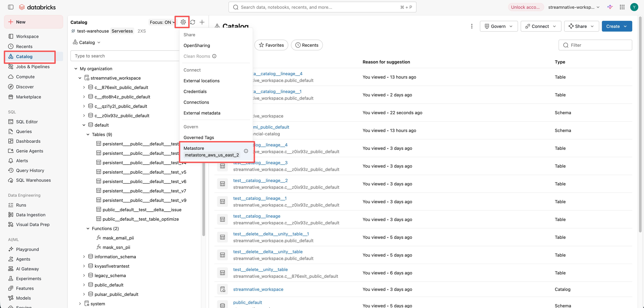Expand the information_schema schema
Image resolution: width=644 pixels, height=308 pixels.
(84, 257)
